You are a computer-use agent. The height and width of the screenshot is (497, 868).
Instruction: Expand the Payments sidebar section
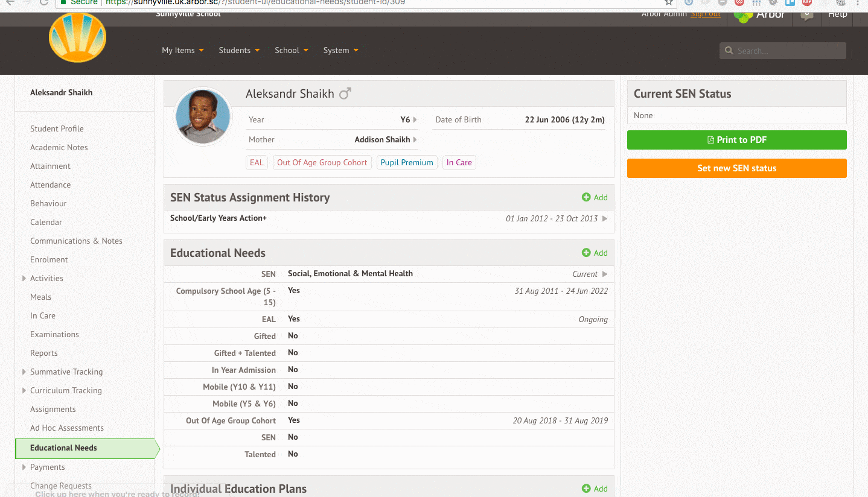coord(24,467)
